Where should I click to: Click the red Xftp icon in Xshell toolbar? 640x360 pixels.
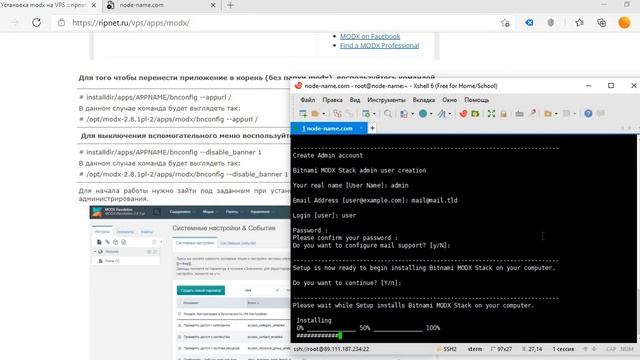[x=463, y=113]
